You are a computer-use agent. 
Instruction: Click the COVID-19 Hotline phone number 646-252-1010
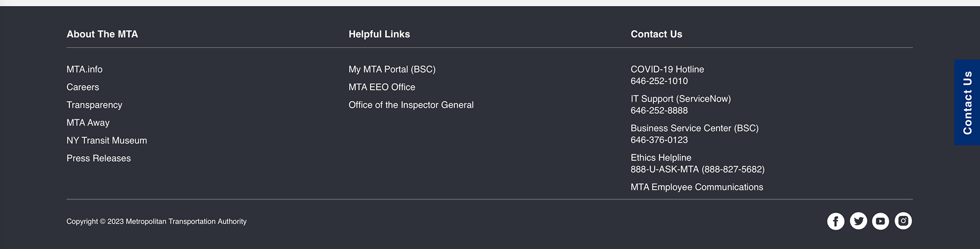[659, 81]
